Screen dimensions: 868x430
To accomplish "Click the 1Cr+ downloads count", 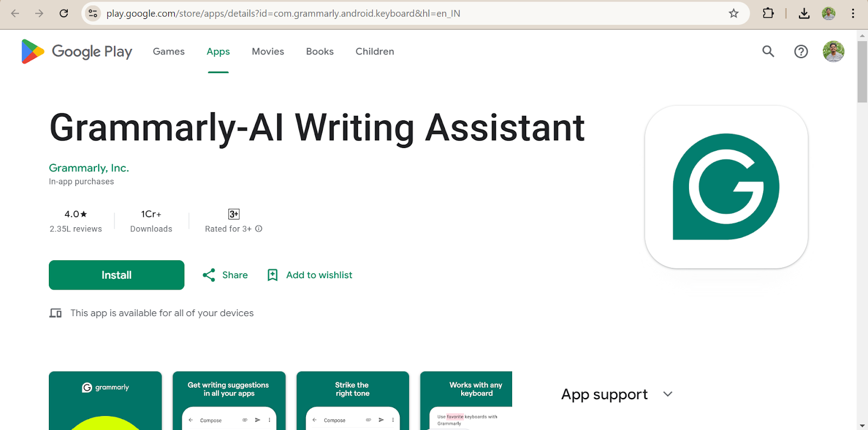I will click(x=151, y=214).
